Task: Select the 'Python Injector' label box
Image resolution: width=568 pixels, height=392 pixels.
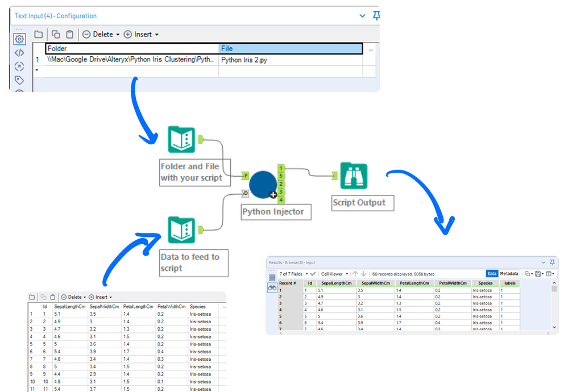Action: [x=276, y=212]
